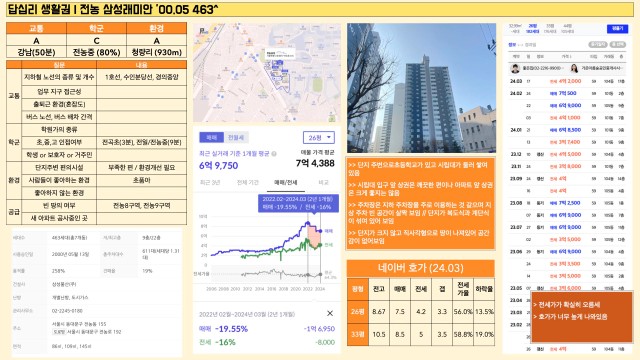Viewport: 640px width, 360px height.
Task: Click the 전세 4억 2,000 listing row
Action: click(568, 81)
